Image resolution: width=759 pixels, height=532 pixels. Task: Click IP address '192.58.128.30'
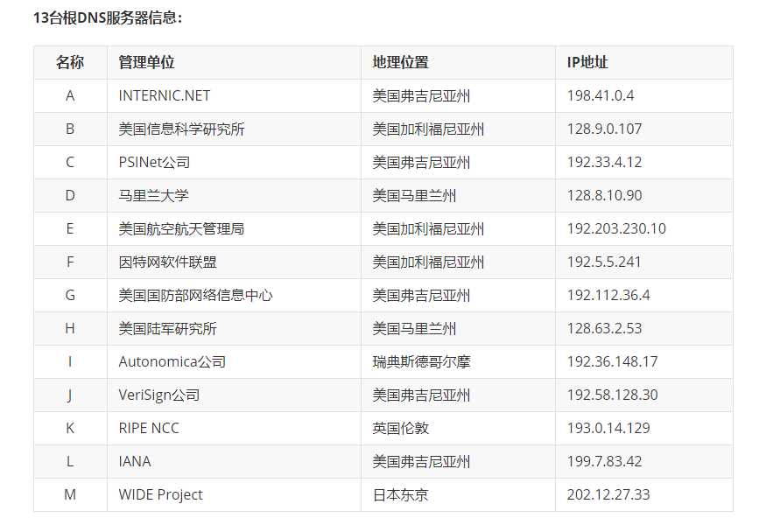click(x=612, y=395)
